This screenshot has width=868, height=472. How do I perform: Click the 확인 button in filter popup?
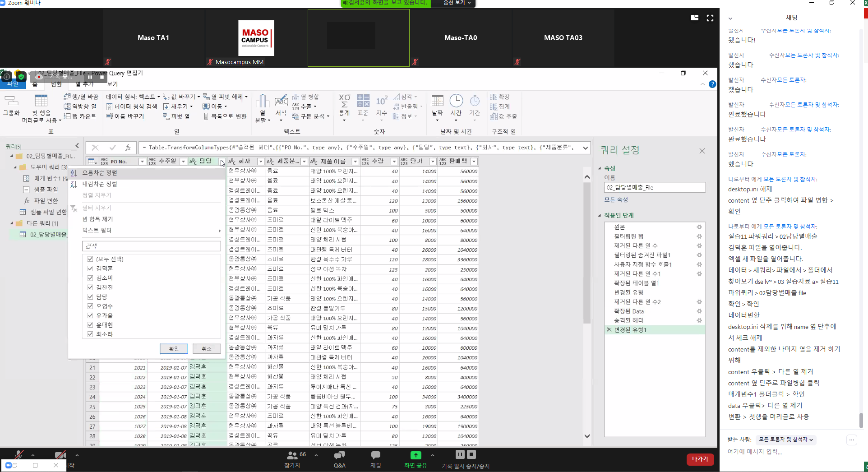click(x=174, y=349)
